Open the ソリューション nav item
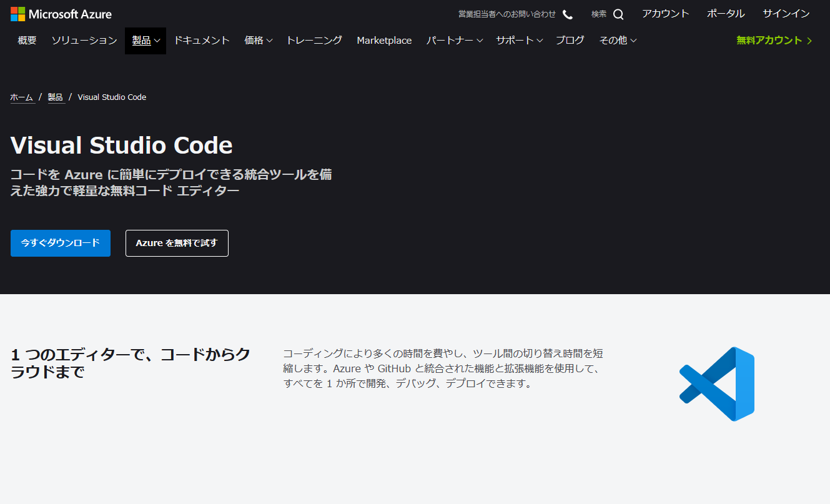Image resolution: width=830 pixels, height=504 pixels. (84, 41)
